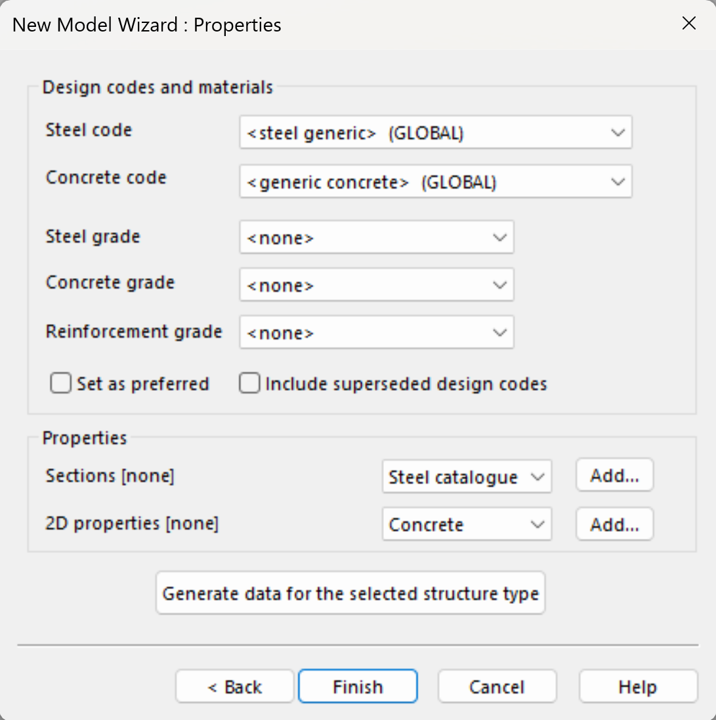Image resolution: width=716 pixels, height=720 pixels.
Task: Generate data for the selected structure type
Action: pyautogui.click(x=350, y=593)
